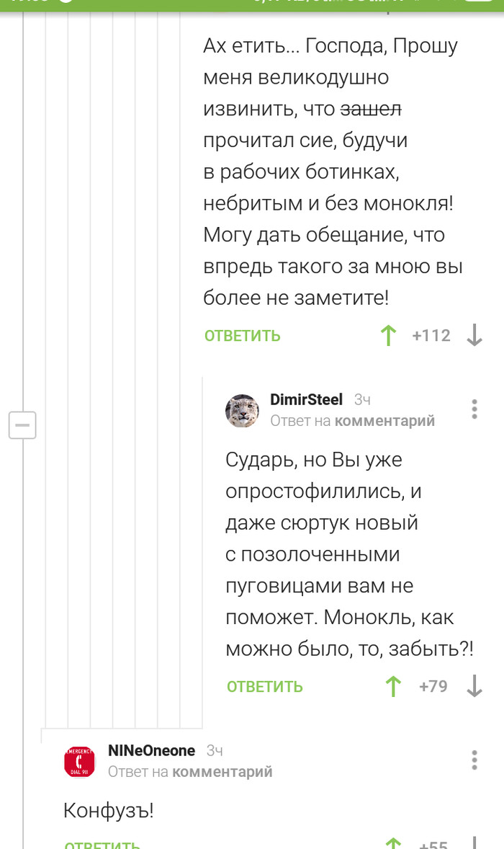
Task: Click the 3ч timestamp beside DimirSteel
Action: (362, 399)
